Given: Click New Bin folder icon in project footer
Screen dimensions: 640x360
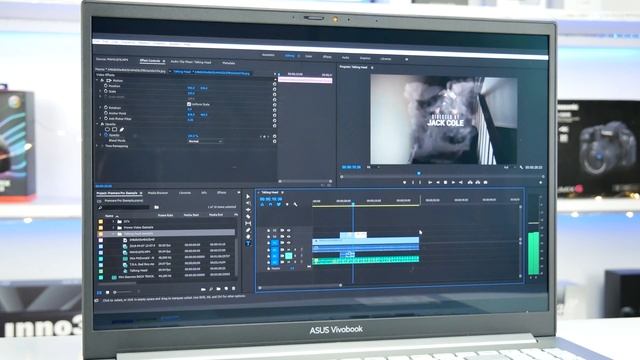Looking at the screenshot, I should click(x=219, y=289).
